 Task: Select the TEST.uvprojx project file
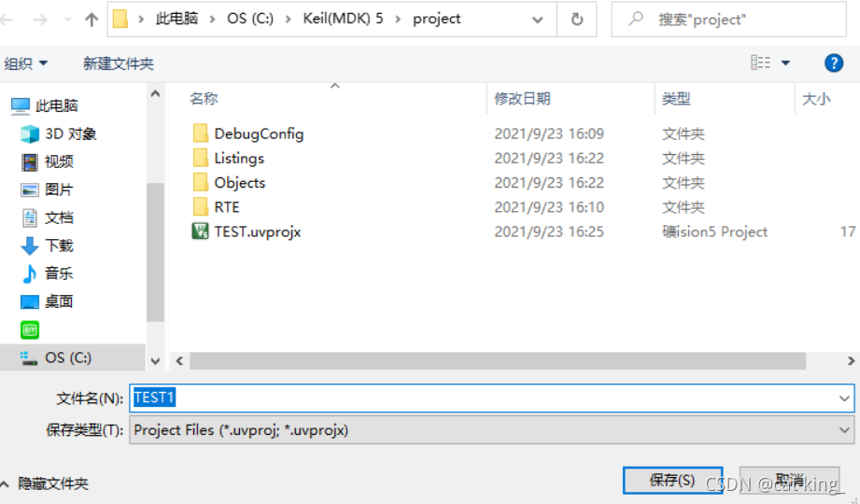click(258, 231)
